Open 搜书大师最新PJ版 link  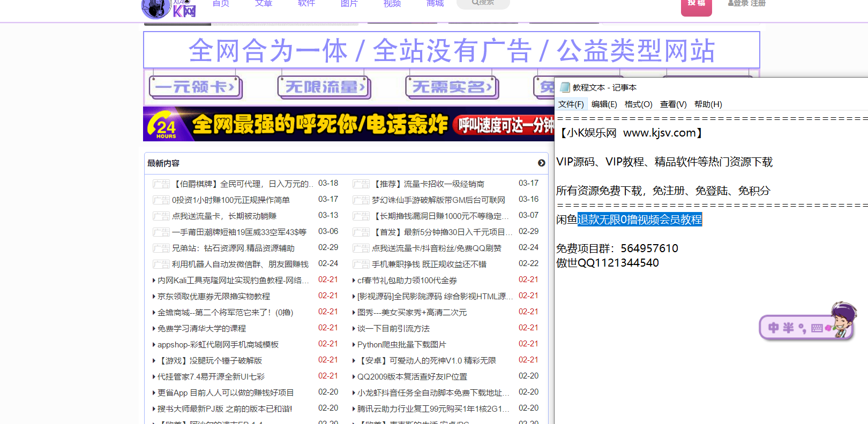click(225, 409)
